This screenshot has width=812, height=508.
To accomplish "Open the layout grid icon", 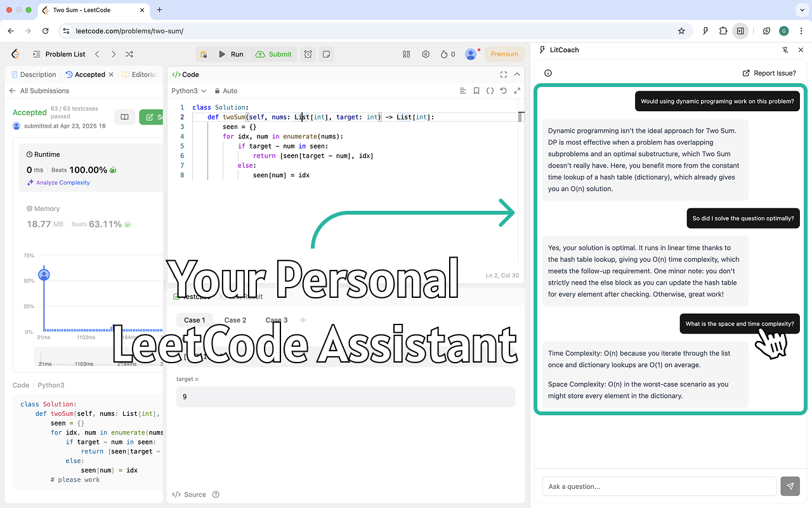I will pos(407,54).
